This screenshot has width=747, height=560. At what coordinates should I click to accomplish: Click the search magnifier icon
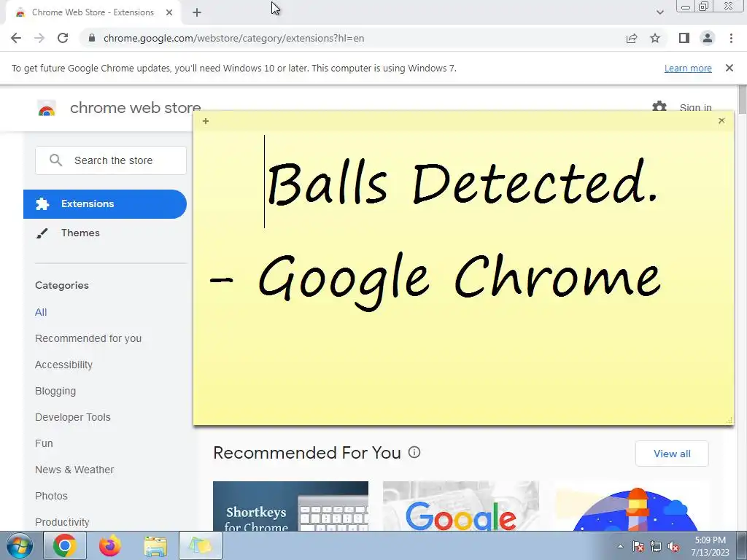pyautogui.click(x=55, y=160)
